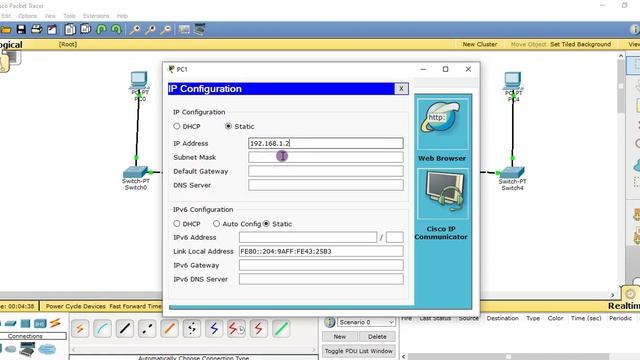Click the Delete scenario button
Viewport: 640px width, 360px height.
[x=377, y=337]
